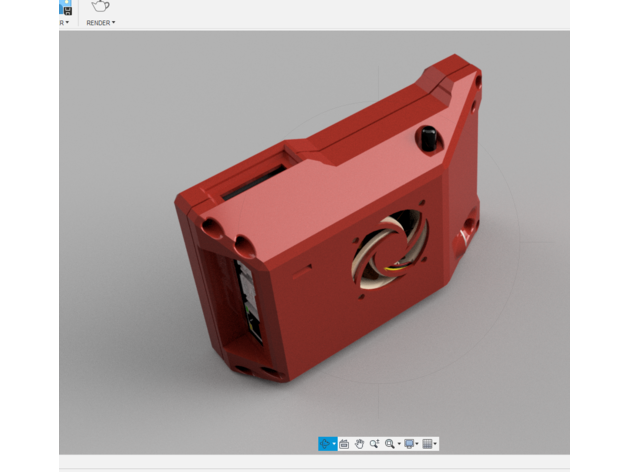
Task: Open Display Settings monitor icon
Action: tap(408, 443)
